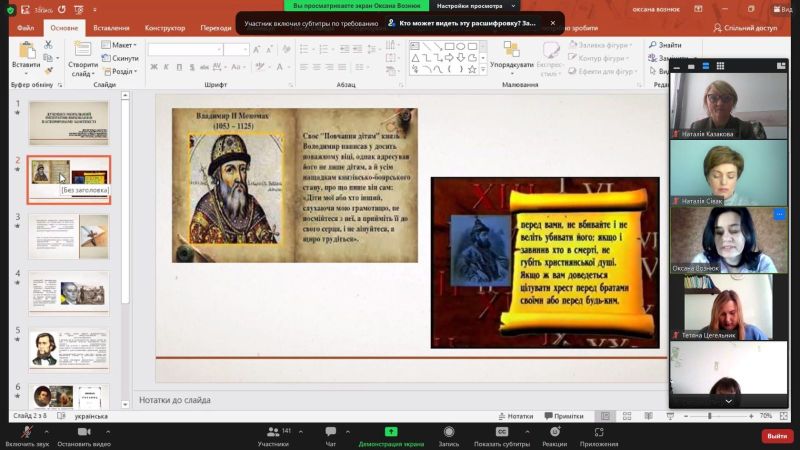The width and height of the screenshot is (800, 450).
Task: Click the green Share Screen icon
Action: coord(391,432)
